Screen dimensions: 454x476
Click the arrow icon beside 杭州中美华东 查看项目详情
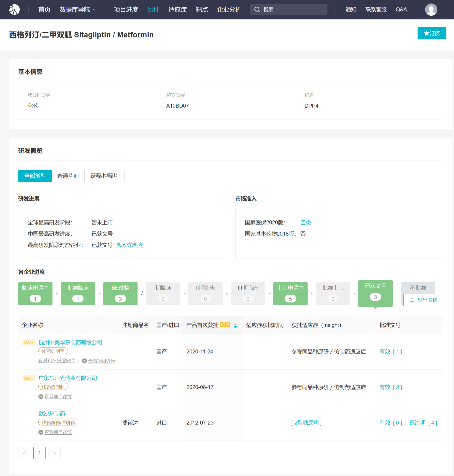[84, 361]
